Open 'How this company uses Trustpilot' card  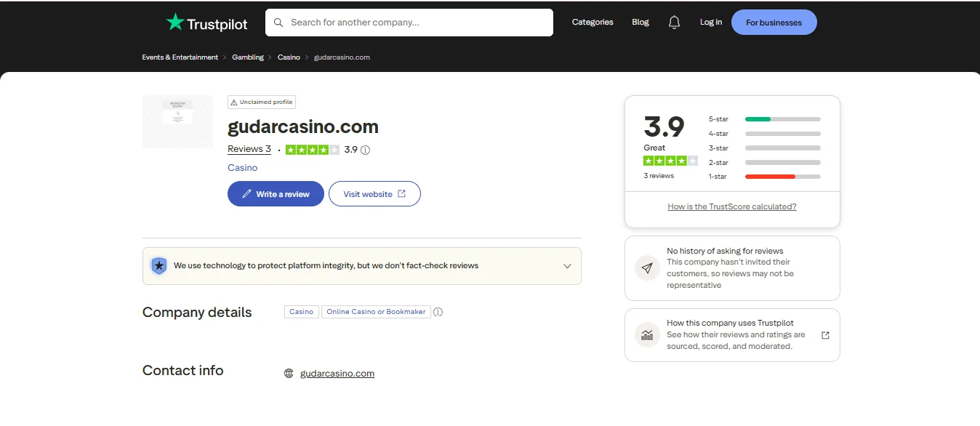(x=732, y=335)
